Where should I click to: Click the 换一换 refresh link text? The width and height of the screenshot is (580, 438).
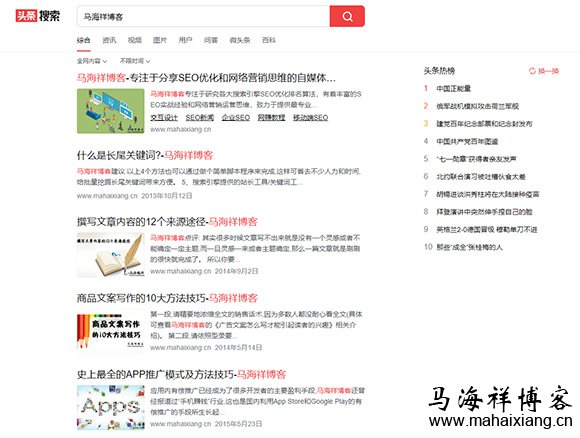click(x=549, y=71)
